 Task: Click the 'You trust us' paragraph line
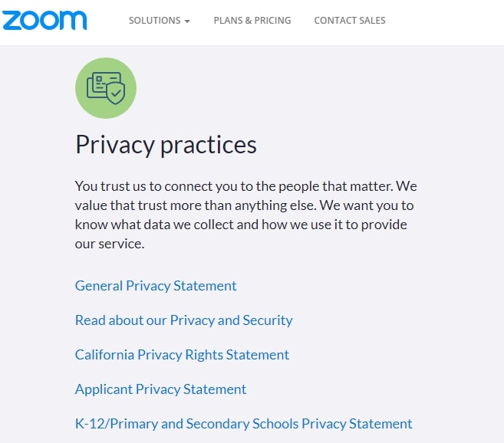tap(246, 186)
